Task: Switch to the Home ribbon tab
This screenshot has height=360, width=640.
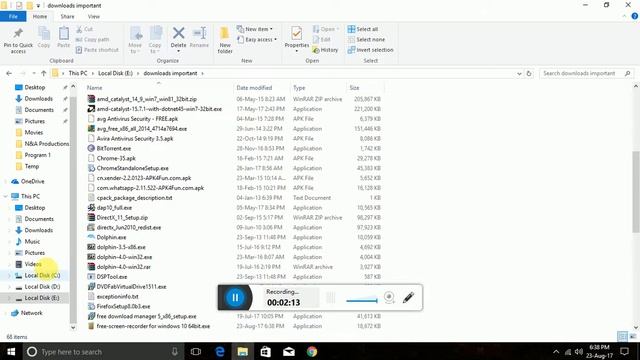Action: (40, 16)
